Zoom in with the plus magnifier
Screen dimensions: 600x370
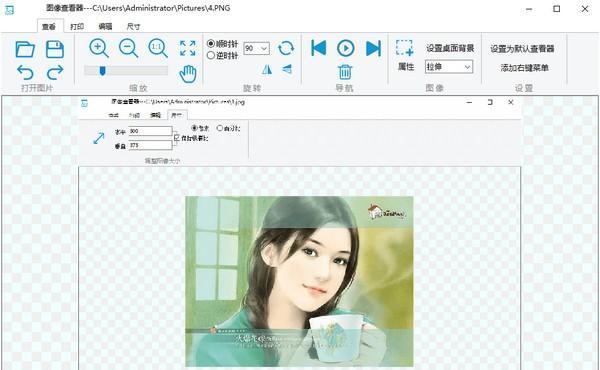[99, 48]
